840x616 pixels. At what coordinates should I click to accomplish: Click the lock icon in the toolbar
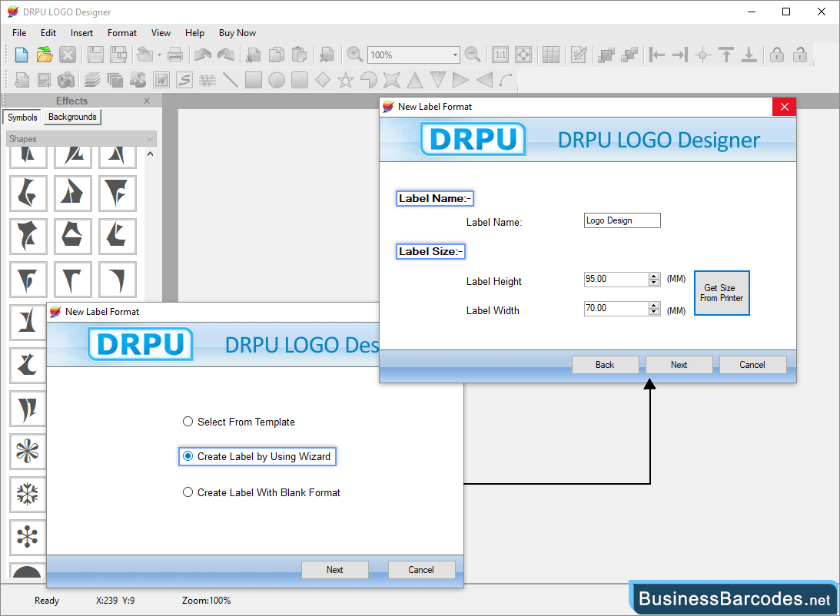[777, 55]
